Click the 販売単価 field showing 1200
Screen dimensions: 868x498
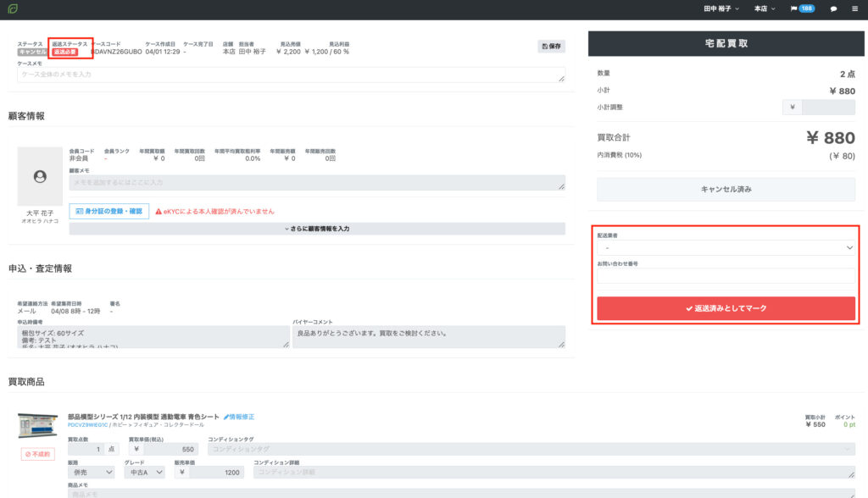[x=216, y=473]
